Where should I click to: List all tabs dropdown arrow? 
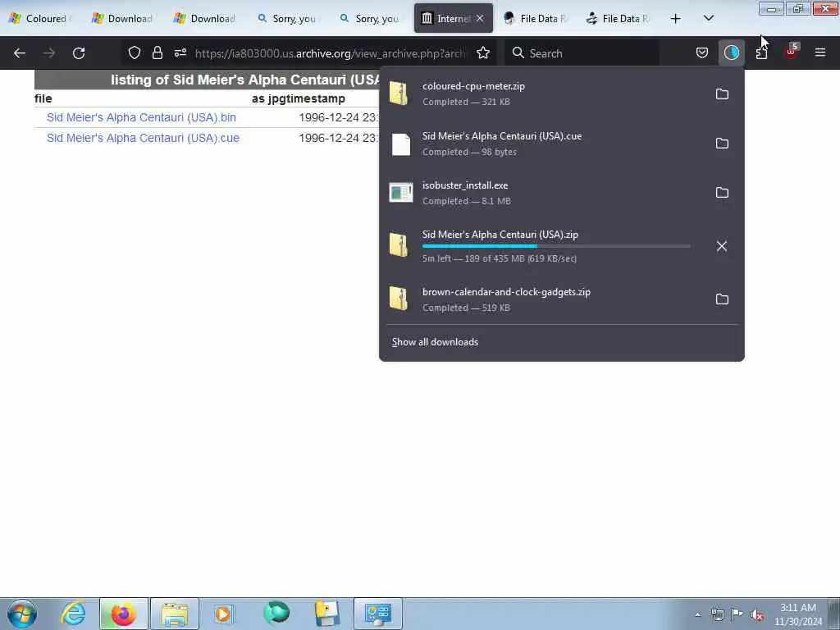coord(709,18)
